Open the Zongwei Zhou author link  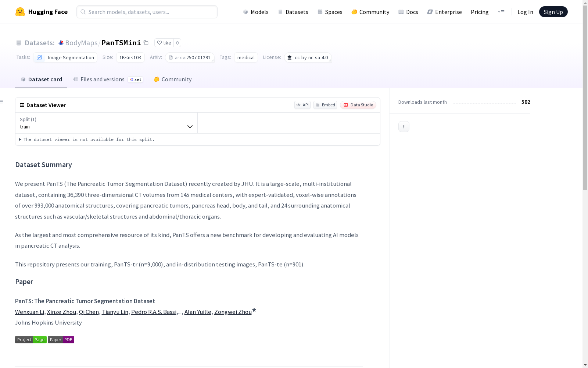[233, 312]
